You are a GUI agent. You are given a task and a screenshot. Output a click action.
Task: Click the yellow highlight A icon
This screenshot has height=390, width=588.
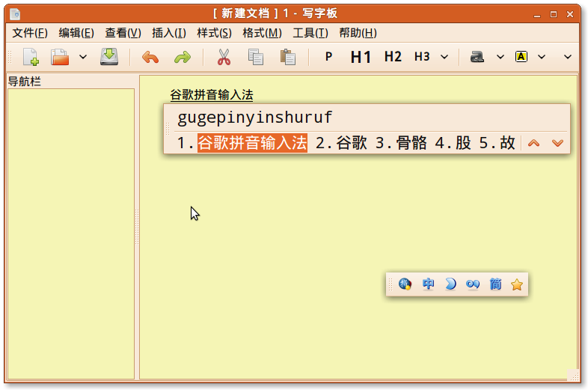(521, 57)
